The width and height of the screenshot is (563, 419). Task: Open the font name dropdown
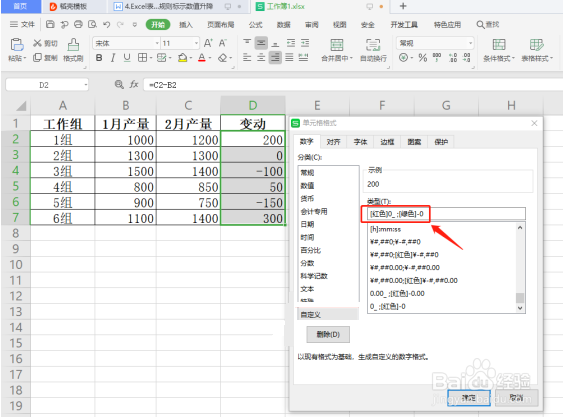pyautogui.click(x=157, y=43)
